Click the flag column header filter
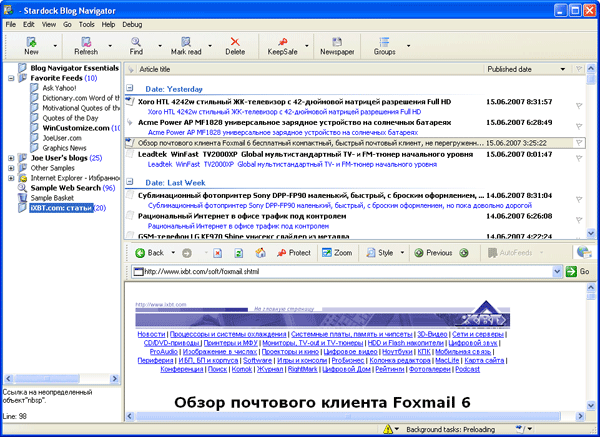Screen dimensions: 600x437 coord(579,69)
